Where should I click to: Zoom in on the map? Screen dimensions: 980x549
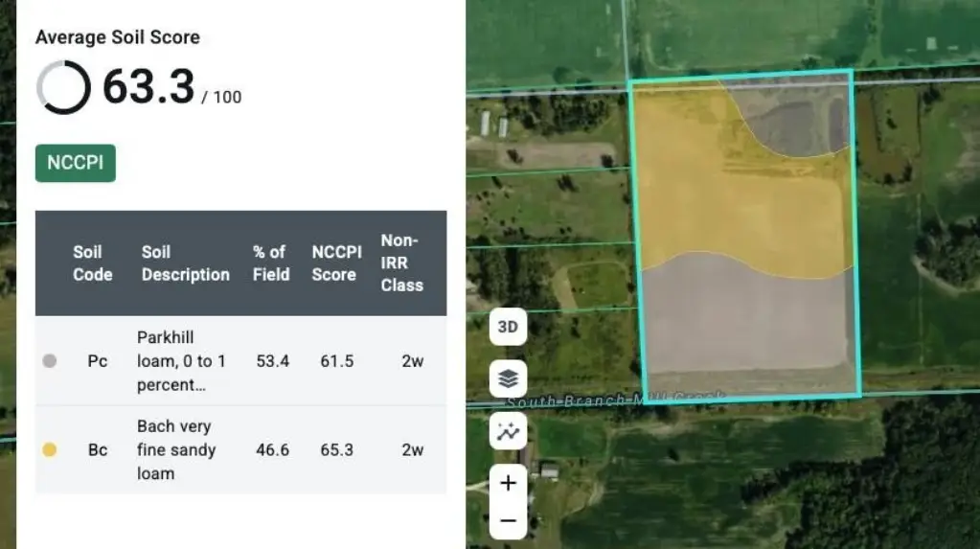(x=508, y=483)
